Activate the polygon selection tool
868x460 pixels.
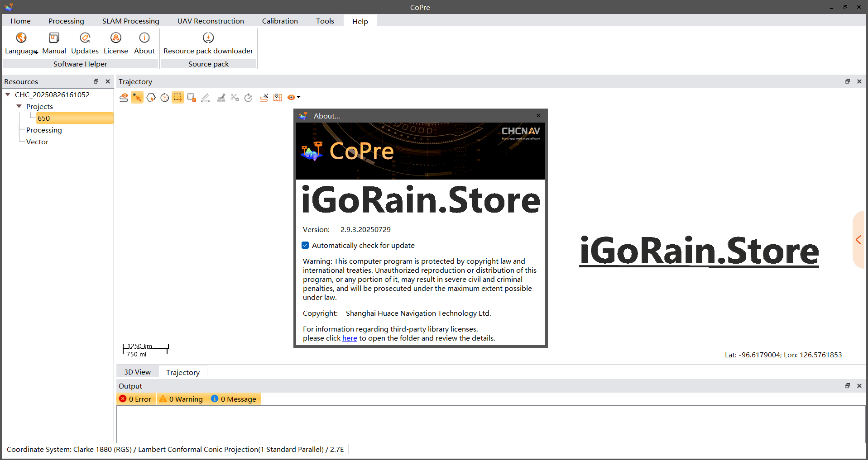coord(151,97)
